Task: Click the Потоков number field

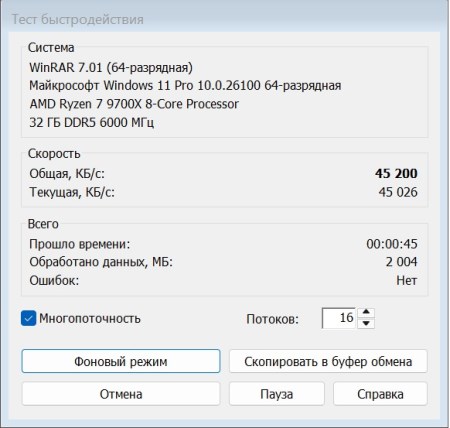Action: pyautogui.click(x=339, y=318)
